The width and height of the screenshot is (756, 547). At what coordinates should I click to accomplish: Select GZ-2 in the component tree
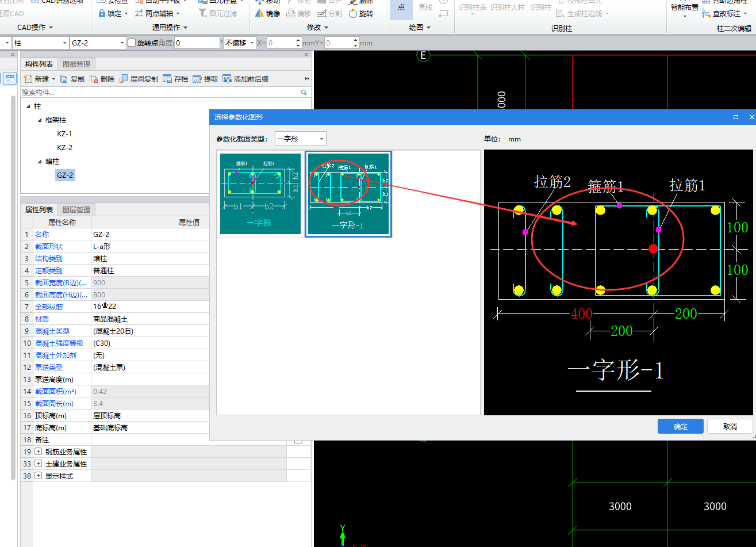pos(64,175)
